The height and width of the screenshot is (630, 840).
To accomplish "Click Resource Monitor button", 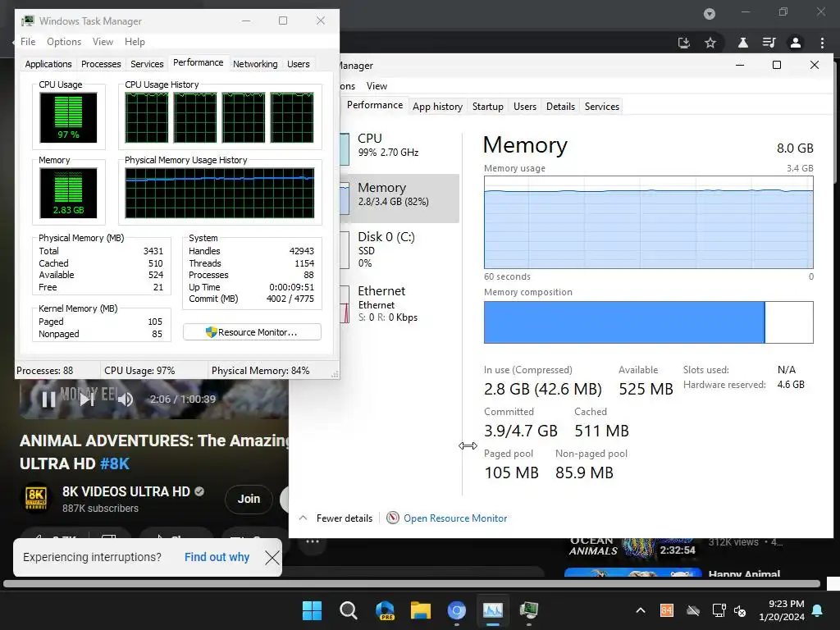I will (x=252, y=332).
